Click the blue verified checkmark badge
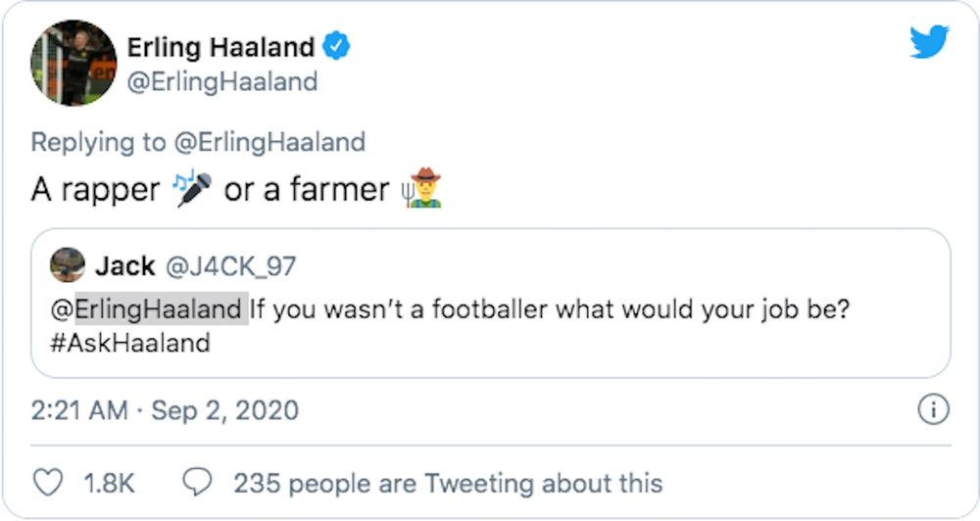This screenshot has width=980, height=521. (336, 46)
